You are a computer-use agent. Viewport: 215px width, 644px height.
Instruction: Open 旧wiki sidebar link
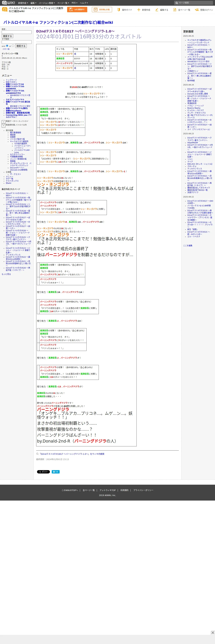tap(9, 183)
